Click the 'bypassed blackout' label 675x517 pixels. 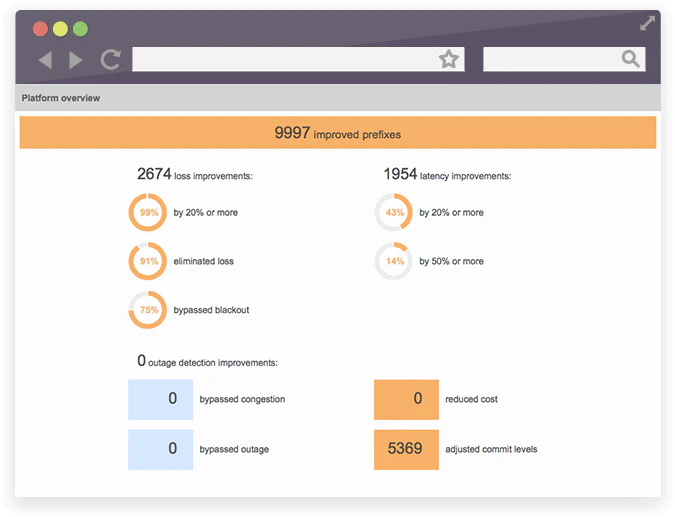[211, 310]
